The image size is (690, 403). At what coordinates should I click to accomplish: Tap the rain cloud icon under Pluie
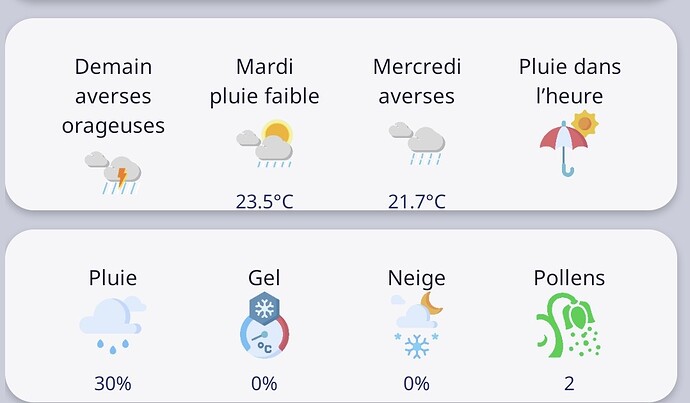click(x=113, y=326)
